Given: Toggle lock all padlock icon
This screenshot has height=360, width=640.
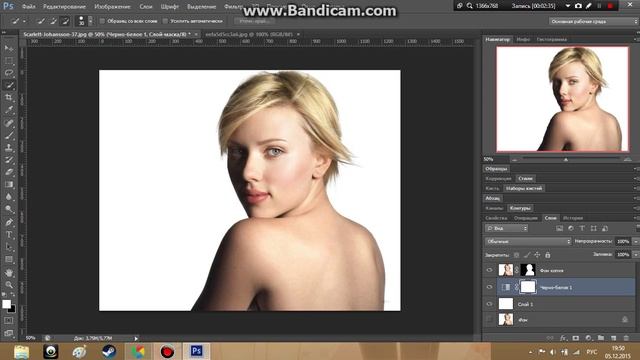Looking at the screenshot, I should tap(548, 255).
